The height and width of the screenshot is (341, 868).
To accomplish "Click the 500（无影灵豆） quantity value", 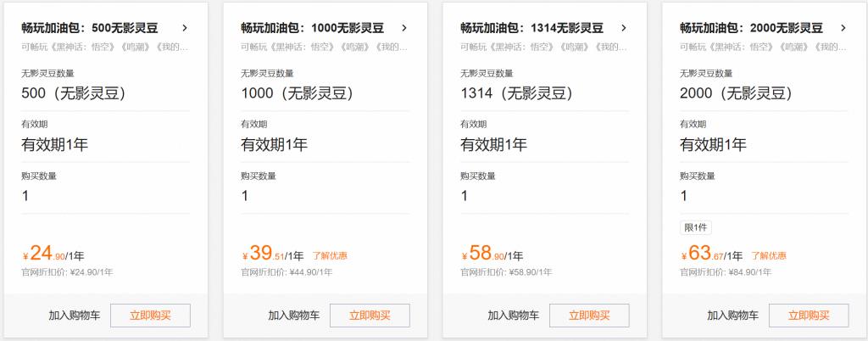I will click(74, 93).
